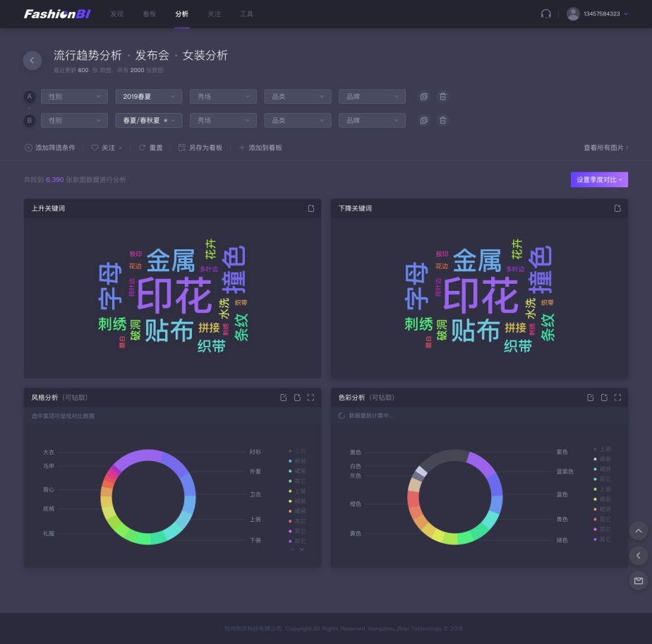The image size is (652, 644).
Task: Toggle the magenta-dot legend entry in 色彩分析
Action: [602, 529]
